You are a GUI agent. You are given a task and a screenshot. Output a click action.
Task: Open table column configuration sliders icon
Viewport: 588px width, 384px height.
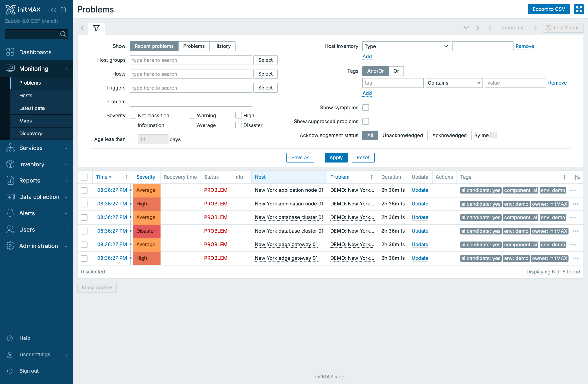[577, 177]
